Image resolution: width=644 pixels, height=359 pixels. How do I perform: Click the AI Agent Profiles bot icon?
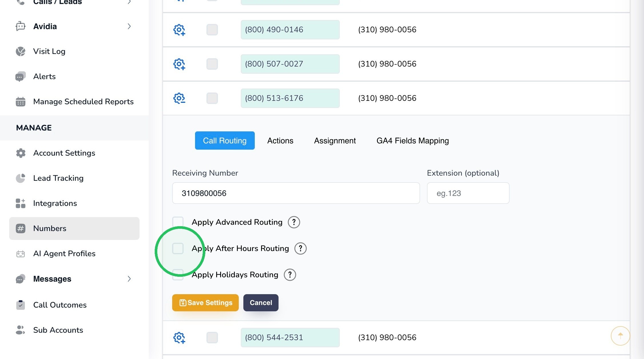(21, 254)
